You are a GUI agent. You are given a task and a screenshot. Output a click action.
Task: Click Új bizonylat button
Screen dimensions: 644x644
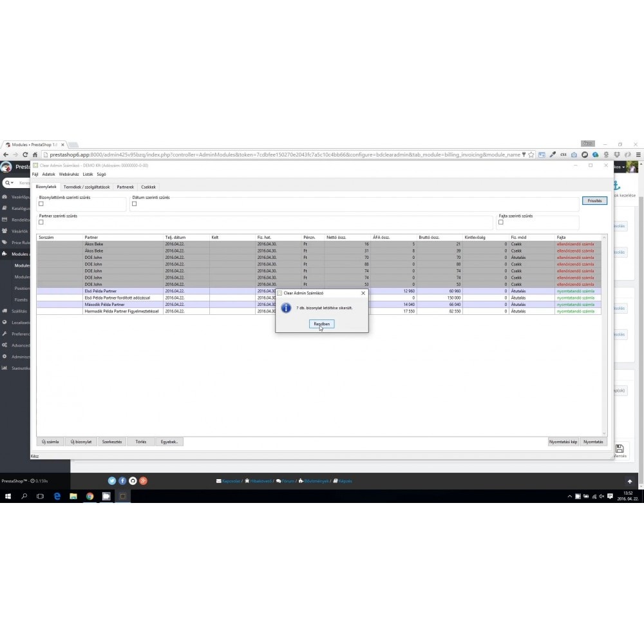coord(81,442)
